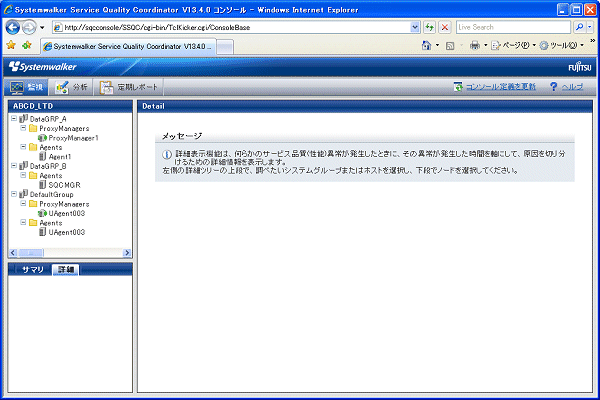Screen dimensions: 600x400
Task: Open the Print options dropdown arrow
Action: pyautogui.click(x=486, y=45)
